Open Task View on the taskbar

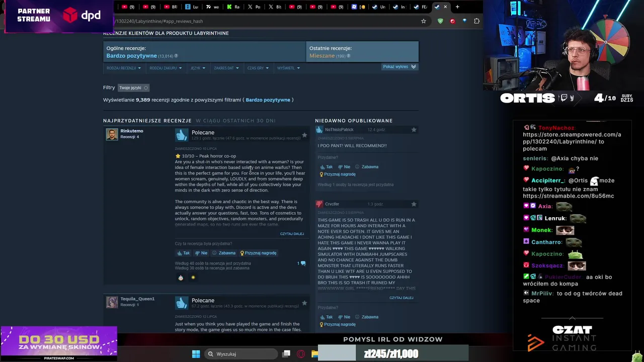pyautogui.click(x=286, y=354)
